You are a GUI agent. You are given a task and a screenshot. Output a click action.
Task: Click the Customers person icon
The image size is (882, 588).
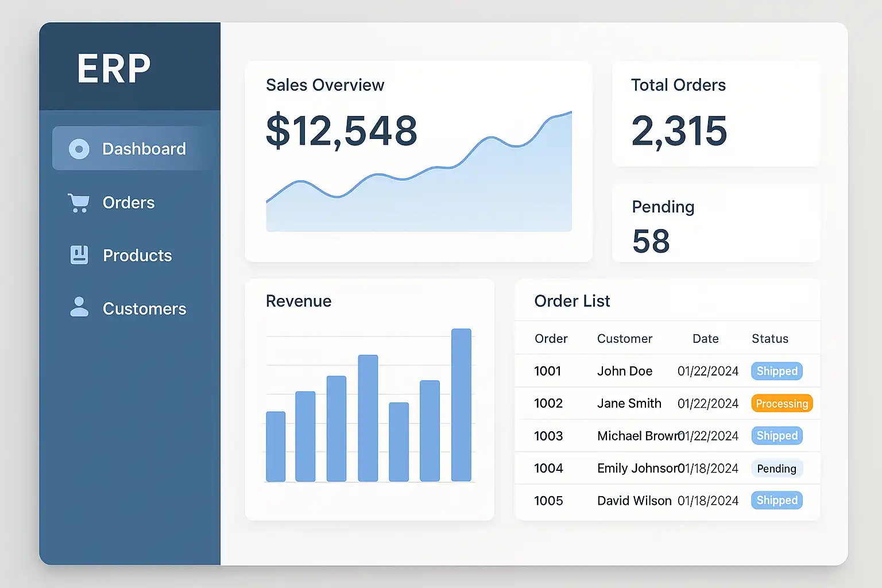(x=79, y=307)
